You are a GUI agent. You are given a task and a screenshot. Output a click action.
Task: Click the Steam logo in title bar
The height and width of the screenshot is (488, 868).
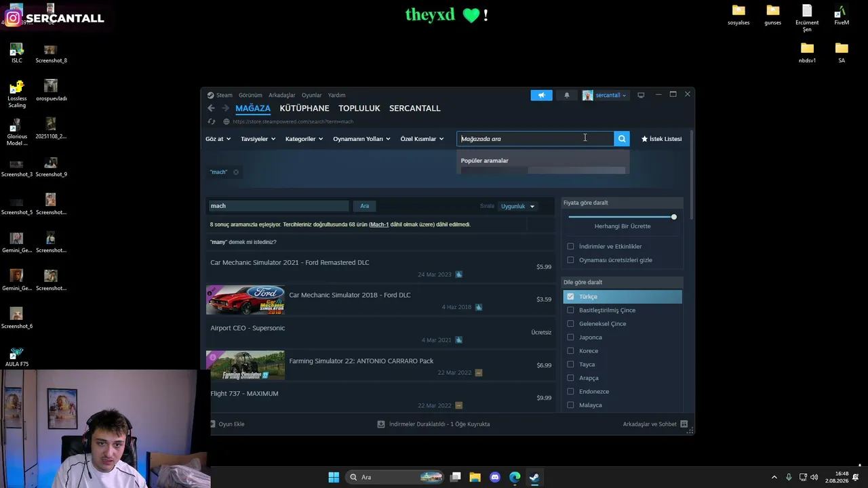coord(211,96)
